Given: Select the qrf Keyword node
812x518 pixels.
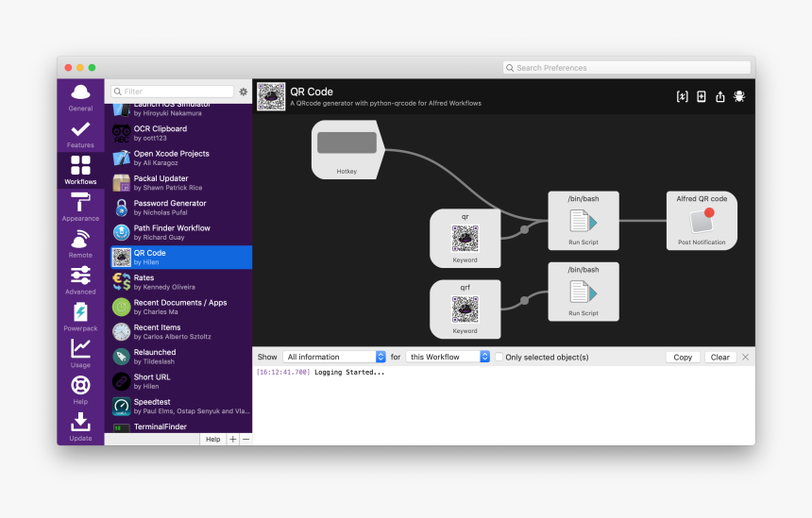Looking at the screenshot, I should tap(465, 309).
